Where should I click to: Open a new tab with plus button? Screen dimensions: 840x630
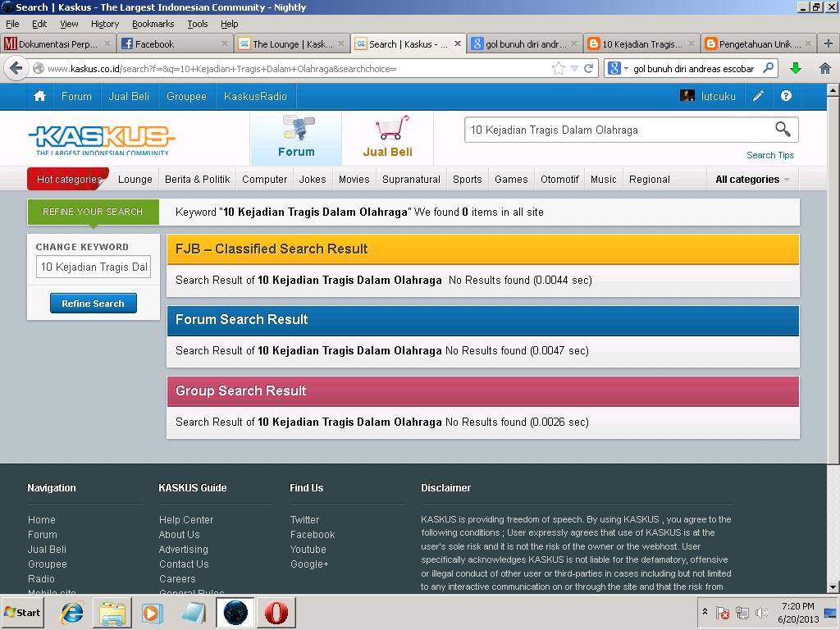pos(828,44)
